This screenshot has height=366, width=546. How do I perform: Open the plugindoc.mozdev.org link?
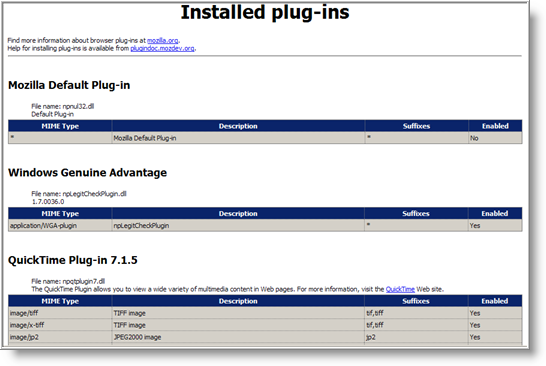click(162, 48)
